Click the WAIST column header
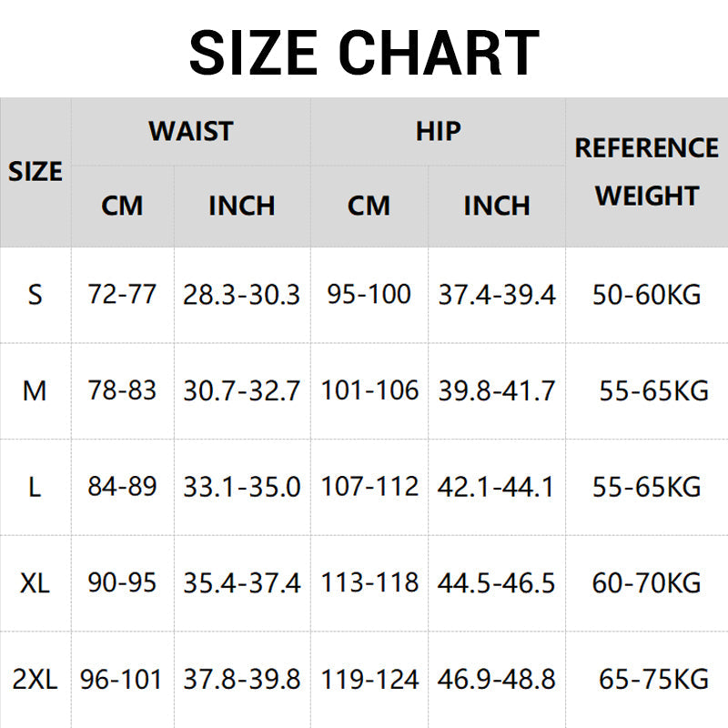This screenshot has height=728, width=728. tap(191, 131)
